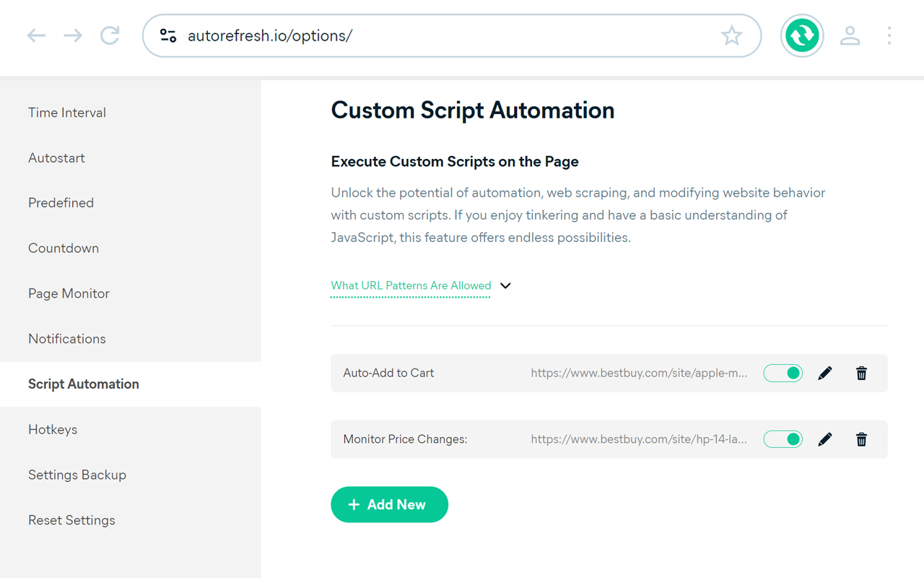Disable the Auto-Add to Cart script toggle
This screenshot has height=578, width=924.
(x=783, y=374)
